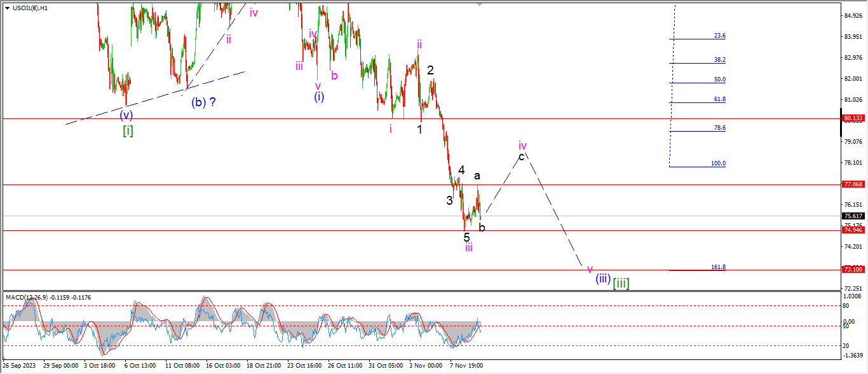
Task: Click the USOIL(€),H1 chart title
Action: 29,7
